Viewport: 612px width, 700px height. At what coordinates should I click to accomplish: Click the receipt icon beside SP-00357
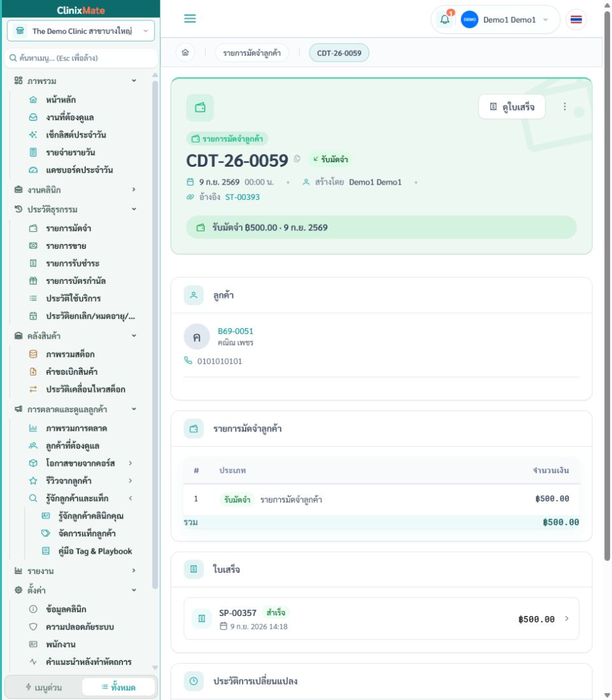click(x=201, y=619)
